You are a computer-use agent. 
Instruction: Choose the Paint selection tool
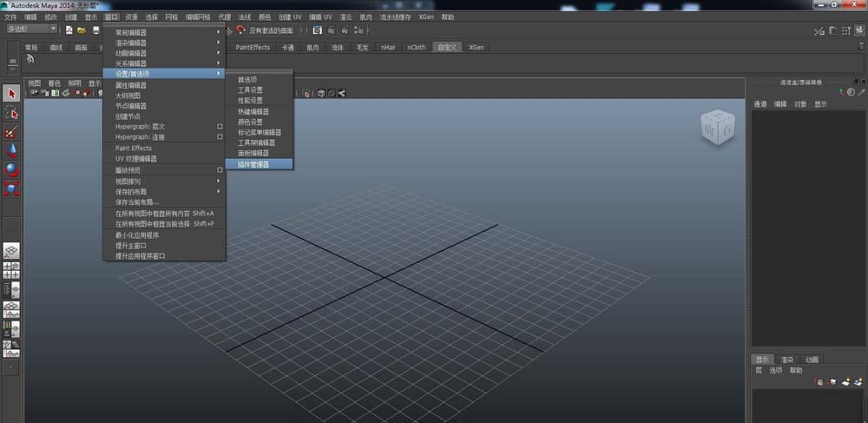pyautogui.click(x=11, y=132)
